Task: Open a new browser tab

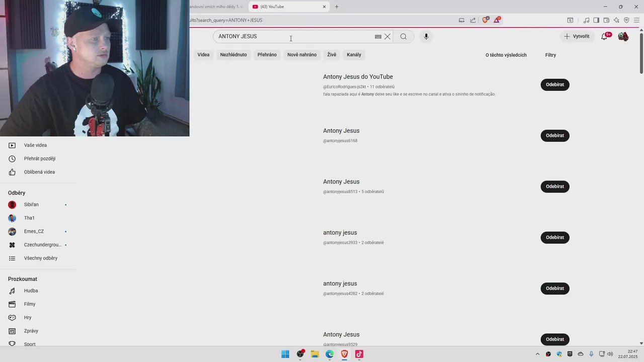Action: 337,7
